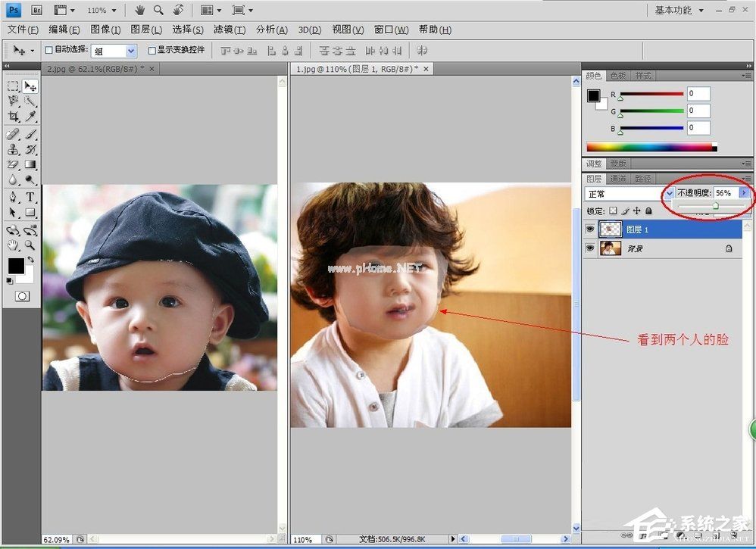
Task: Select the Horizontal Type tool
Action: click(30, 196)
